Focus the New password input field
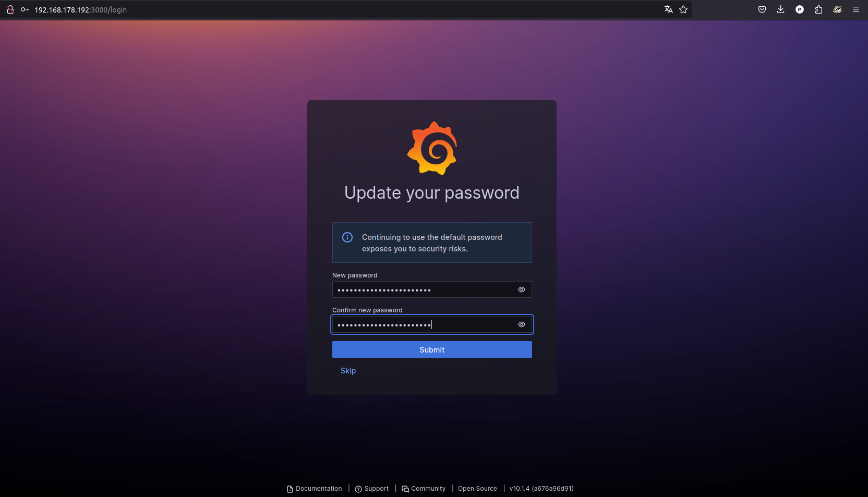Viewport: 868px width, 497px height. click(423, 289)
